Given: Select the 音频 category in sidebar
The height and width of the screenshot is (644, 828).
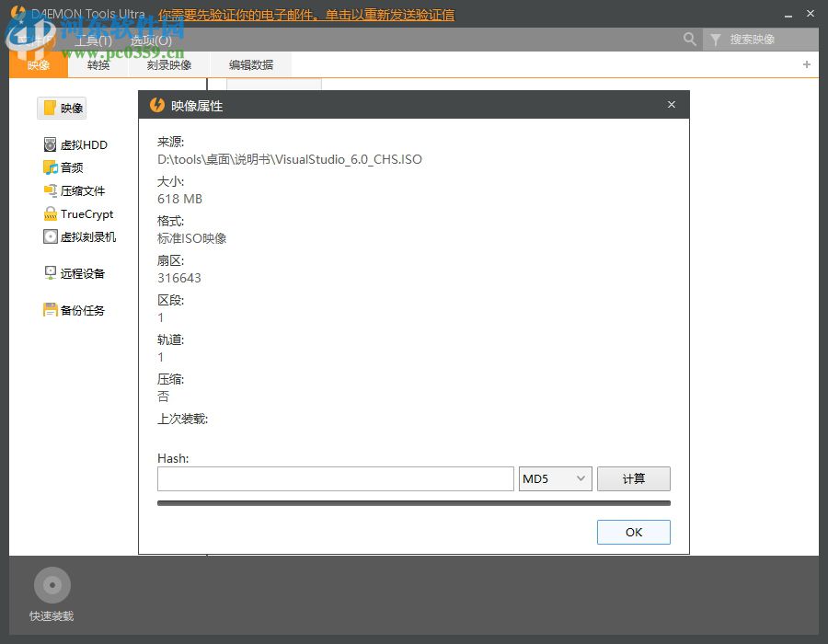Looking at the screenshot, I should pos(69,167).
